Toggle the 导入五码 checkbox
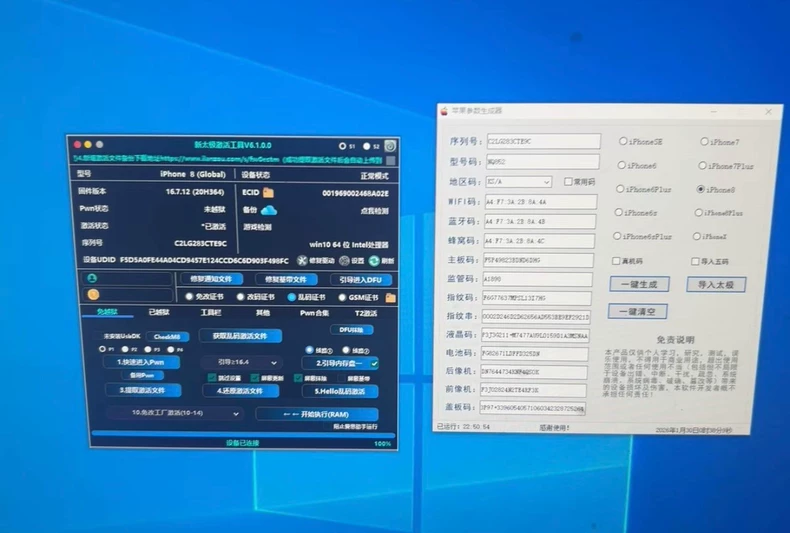The width and height of the screenshot is (790, 533). tap(695, 261)
